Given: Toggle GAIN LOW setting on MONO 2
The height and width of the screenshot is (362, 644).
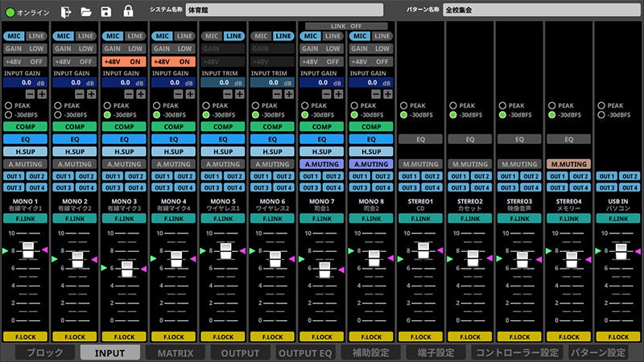Looking at the screenshot, I should (x=74, y=49).
